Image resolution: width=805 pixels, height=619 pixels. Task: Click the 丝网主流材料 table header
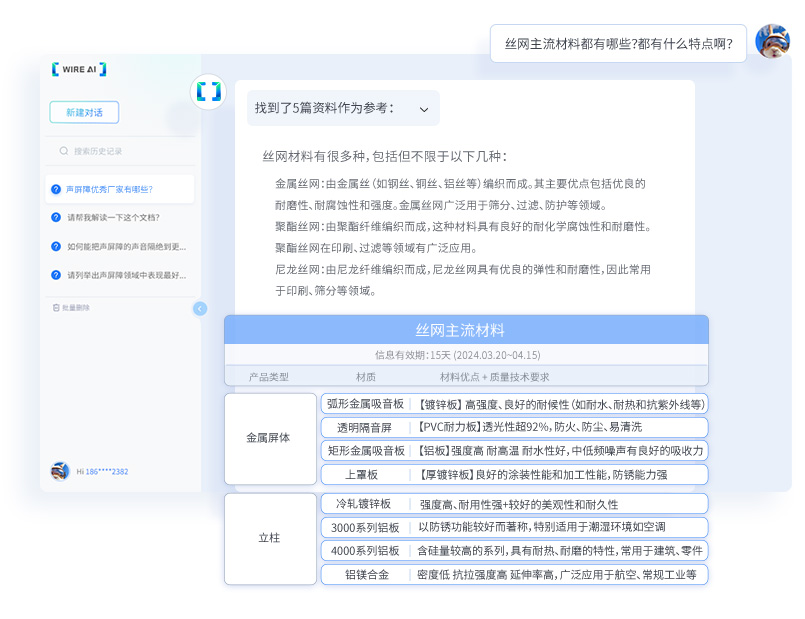click(x=465, y=330)
